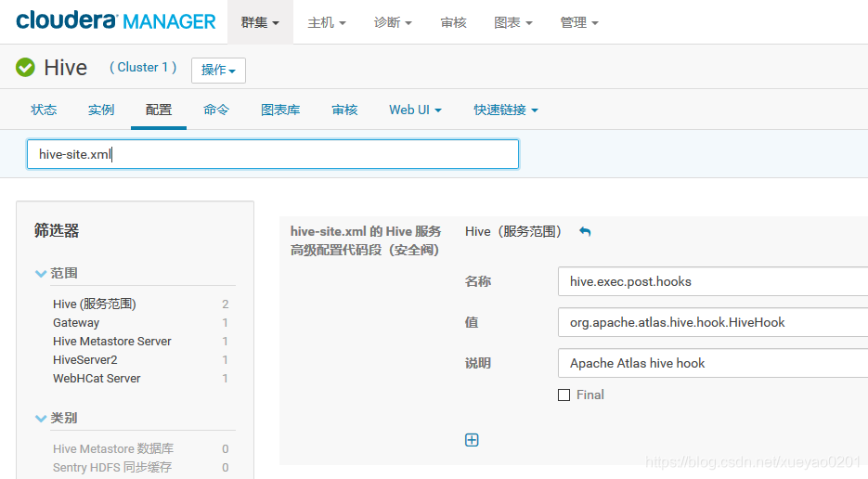The image size is (868, 479).
Task: Click the Cloudera Manager logo
Action: 116,21
